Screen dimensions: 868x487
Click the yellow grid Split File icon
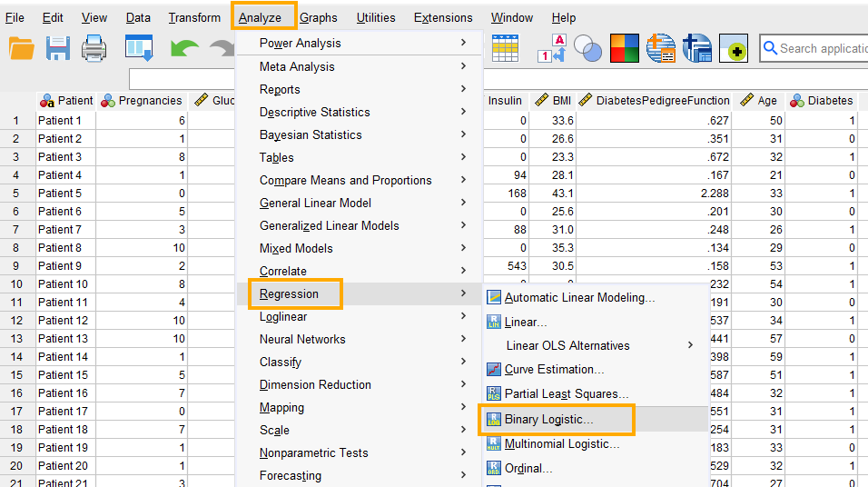(x=505, y=48)
